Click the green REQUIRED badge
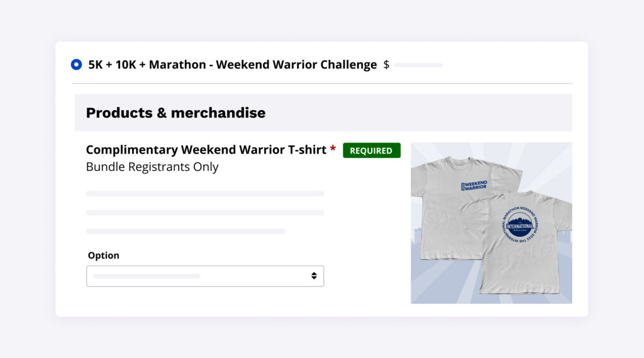The image size is (644, 358). (371, 150)
